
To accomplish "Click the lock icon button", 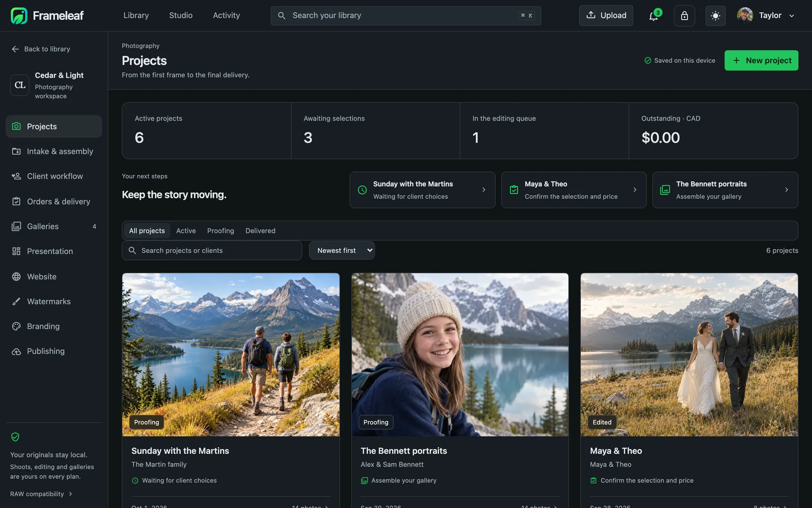I will pos(685,15).
